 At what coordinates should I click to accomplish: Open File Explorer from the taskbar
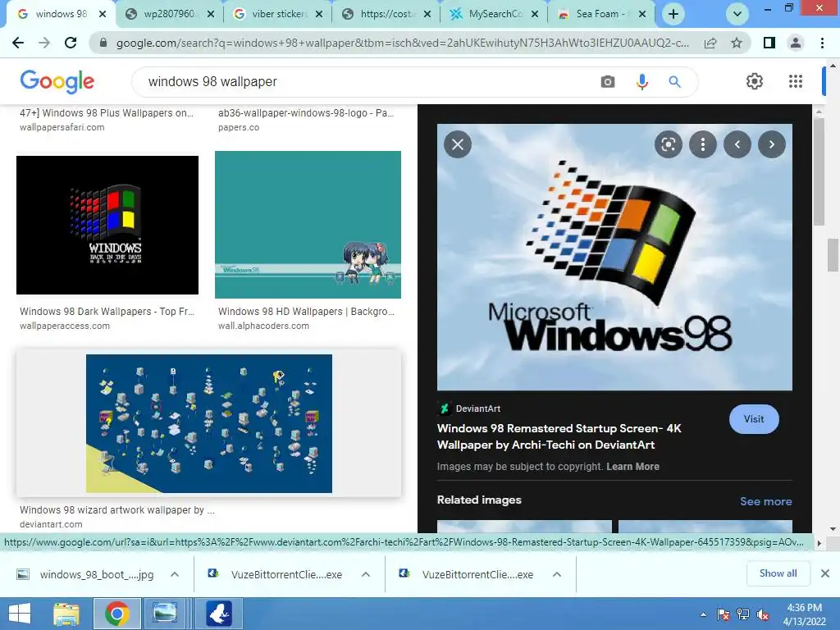[x=66, y=614]
